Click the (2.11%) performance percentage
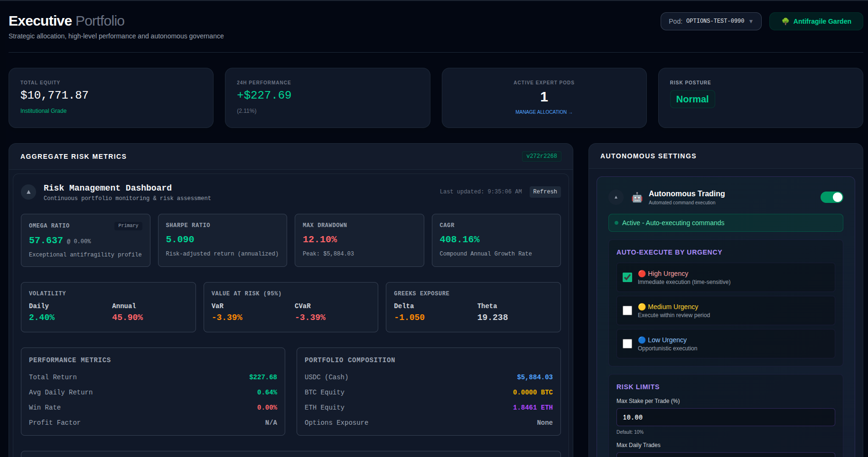The image size is (868, 457). (247, 111)
